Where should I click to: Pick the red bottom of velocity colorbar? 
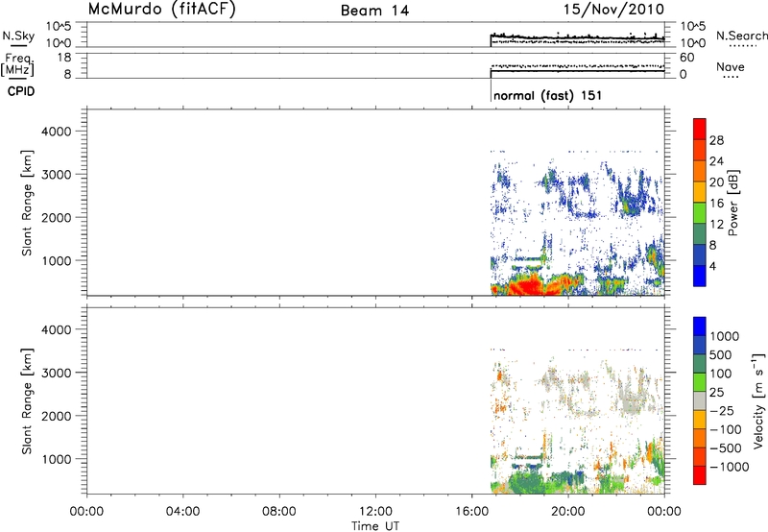coord(700,475)
